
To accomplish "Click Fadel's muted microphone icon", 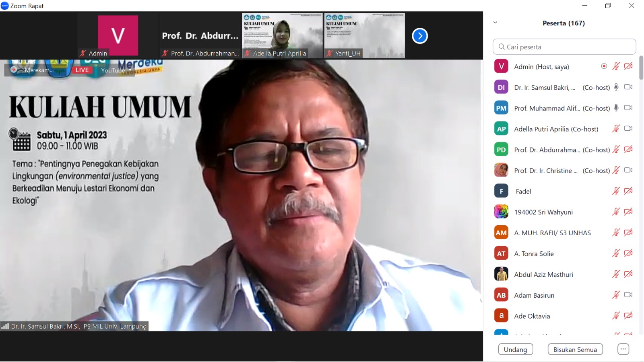I will pyautogui.click(x=616, y=191).
